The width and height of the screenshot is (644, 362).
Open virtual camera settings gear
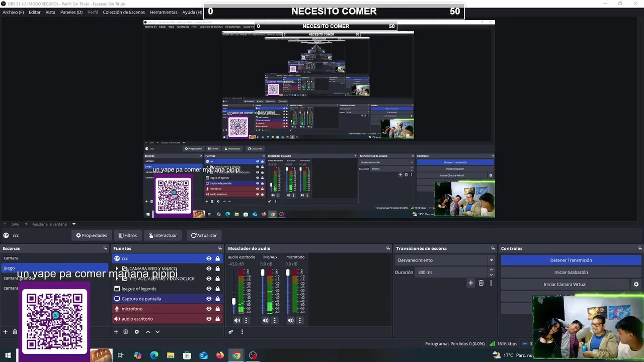pyautogui.click(x=636, y=284)
